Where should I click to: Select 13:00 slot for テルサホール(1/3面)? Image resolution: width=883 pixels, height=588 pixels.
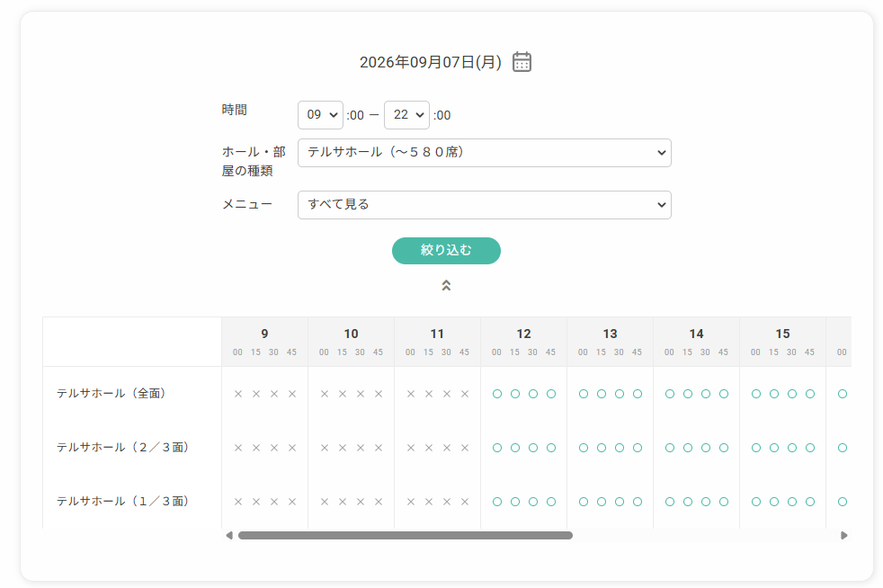pyautogui.click(x=584, y=502)
